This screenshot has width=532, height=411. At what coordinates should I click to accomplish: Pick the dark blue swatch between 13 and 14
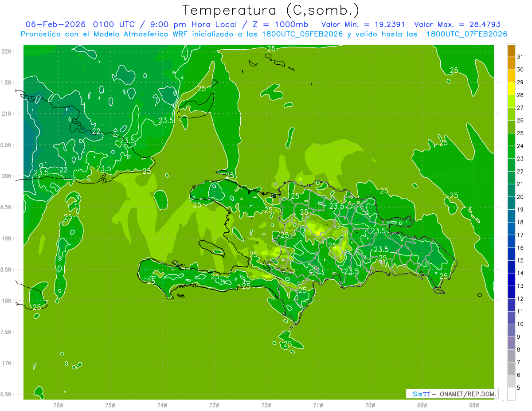pyautogui.click(x=512, y=280)
